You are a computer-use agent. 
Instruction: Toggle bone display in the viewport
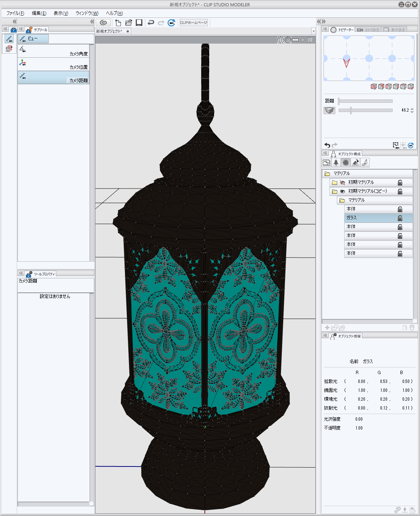(x=295, y=40)
